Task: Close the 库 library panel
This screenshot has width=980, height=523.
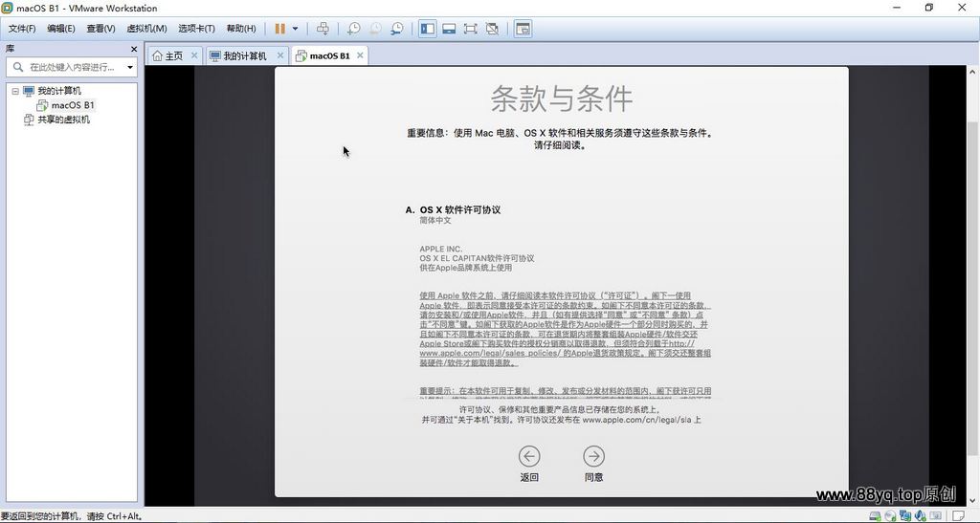Action: pyautogui.click(x=134, y=49)
